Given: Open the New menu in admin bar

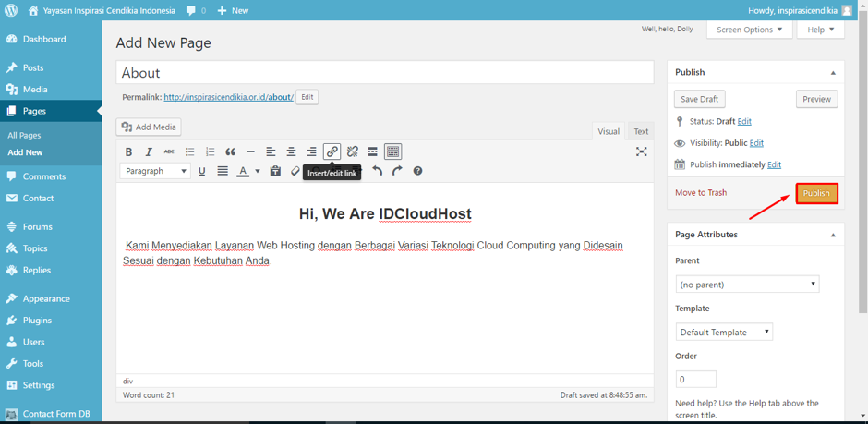Looking at the screenshot, I should (233, 10).
